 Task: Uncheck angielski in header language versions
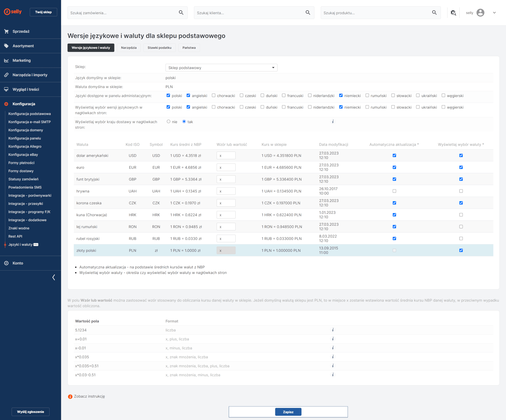[188, 107]
